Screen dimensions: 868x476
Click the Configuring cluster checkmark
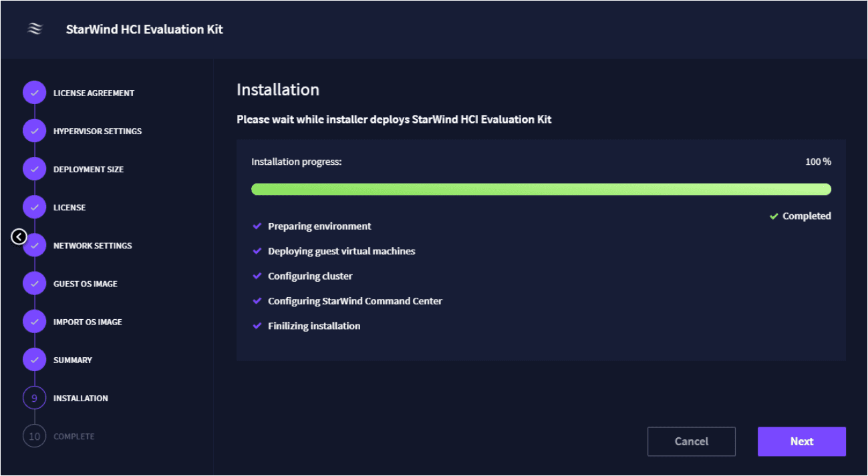pos(257,276)
